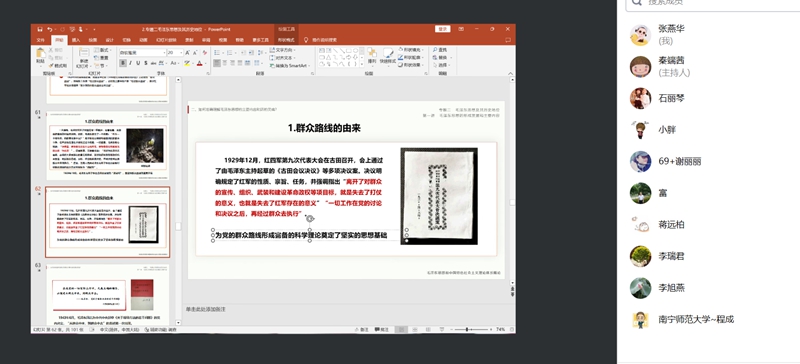Click the Format Painter icon
Viewport: 800px width, 364px height.
point(58,66)
